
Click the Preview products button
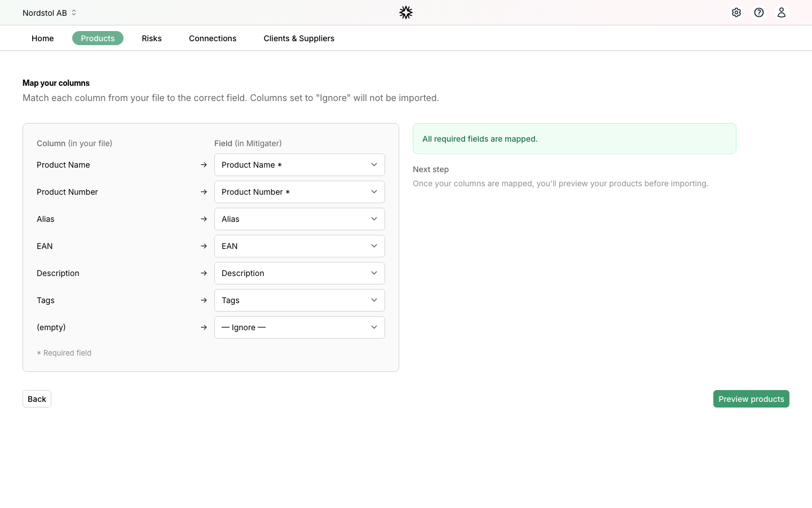click(x=751, y=399)
